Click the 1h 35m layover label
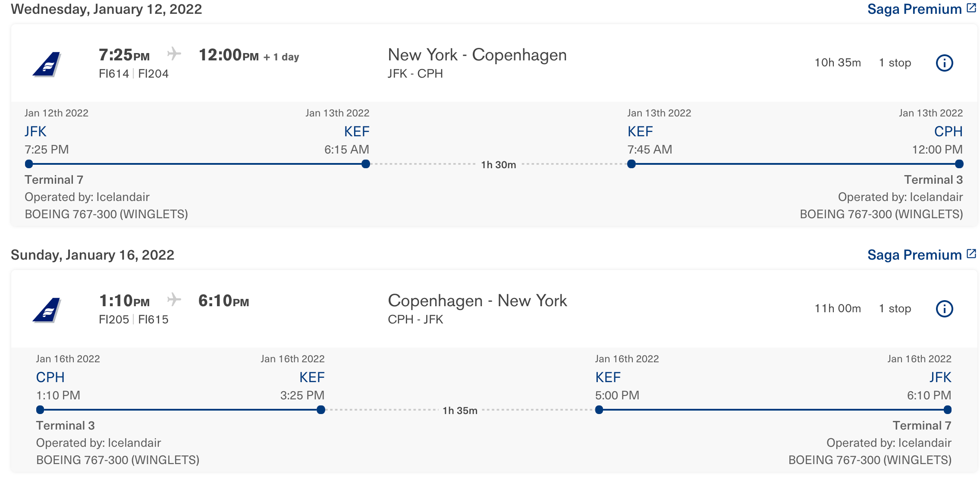Screen dimensions: 980x477 (x=460, y=411)
